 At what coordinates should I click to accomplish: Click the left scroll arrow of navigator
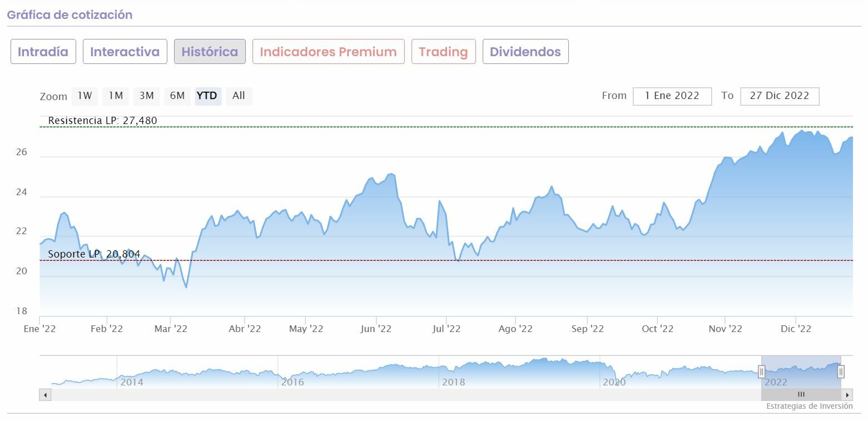pyautogui.click(x=45, y=395)
